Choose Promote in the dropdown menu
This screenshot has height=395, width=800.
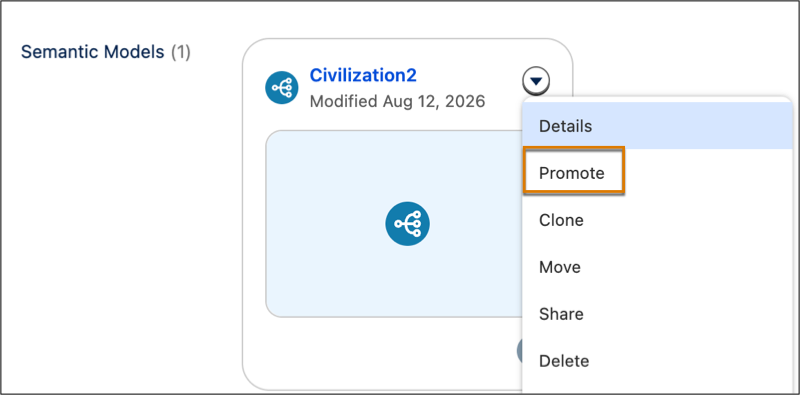573,173
